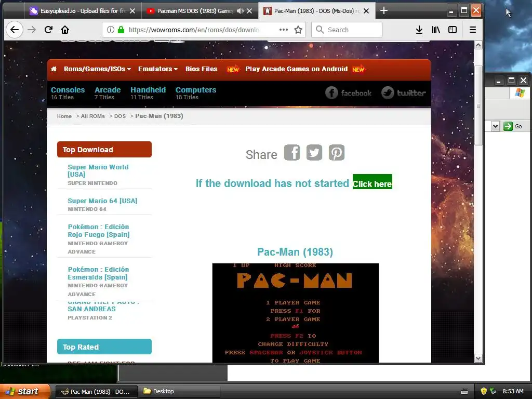Click the vertical scrollbar thumb

tap(478, 105)
